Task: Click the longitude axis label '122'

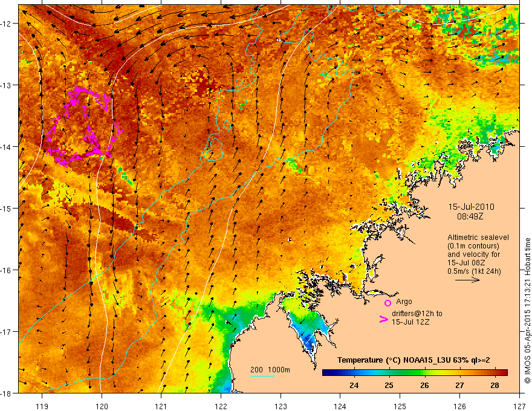Action: click(x=221, y=407)
